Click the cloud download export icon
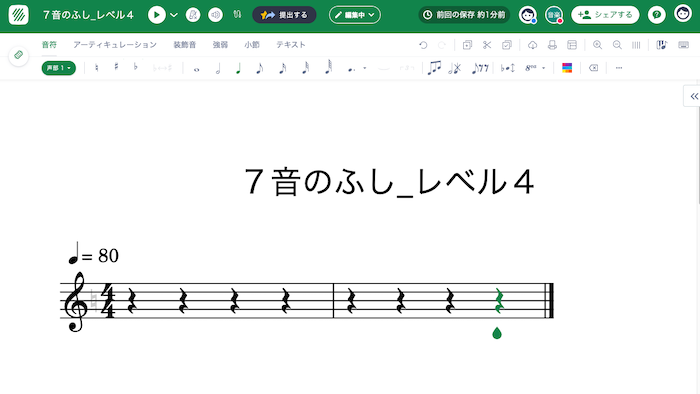700x394 pixels. pos(532,45)
